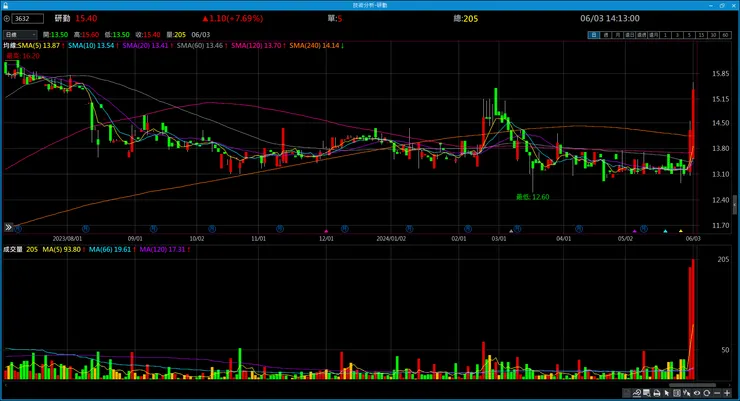Click the SMA(5) 13.87 legend label
This screenshot has height=401, width=740.
(x=39, y=46)
